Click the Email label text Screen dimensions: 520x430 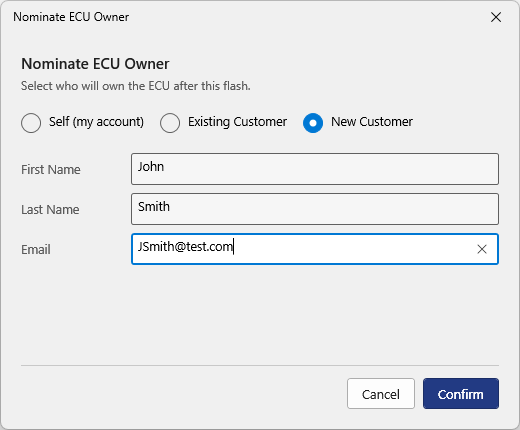pos(36,250)
